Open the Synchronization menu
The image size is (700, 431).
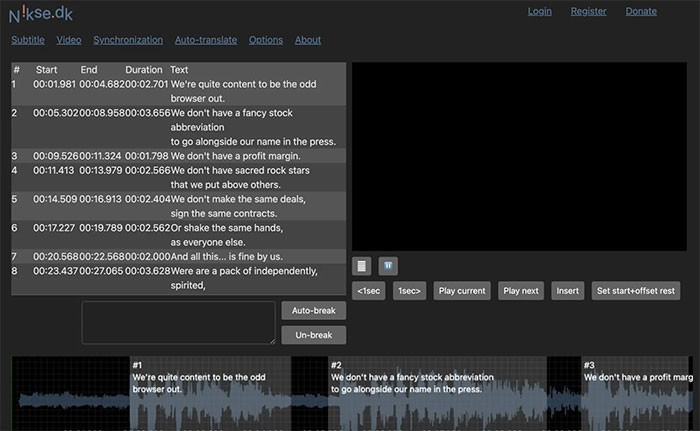point(128,40)
